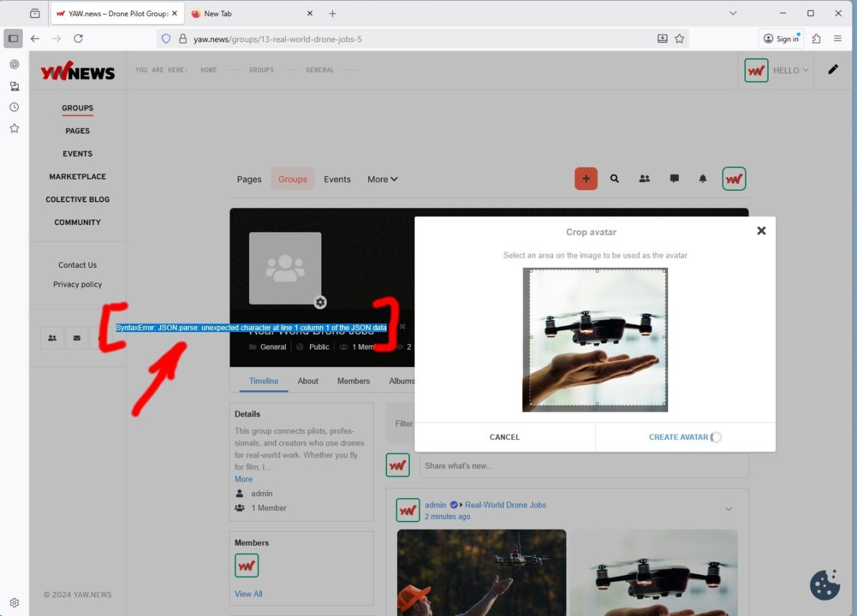
Task: Click the CREATE AVATAR button
Action: [x=678, y=437]
